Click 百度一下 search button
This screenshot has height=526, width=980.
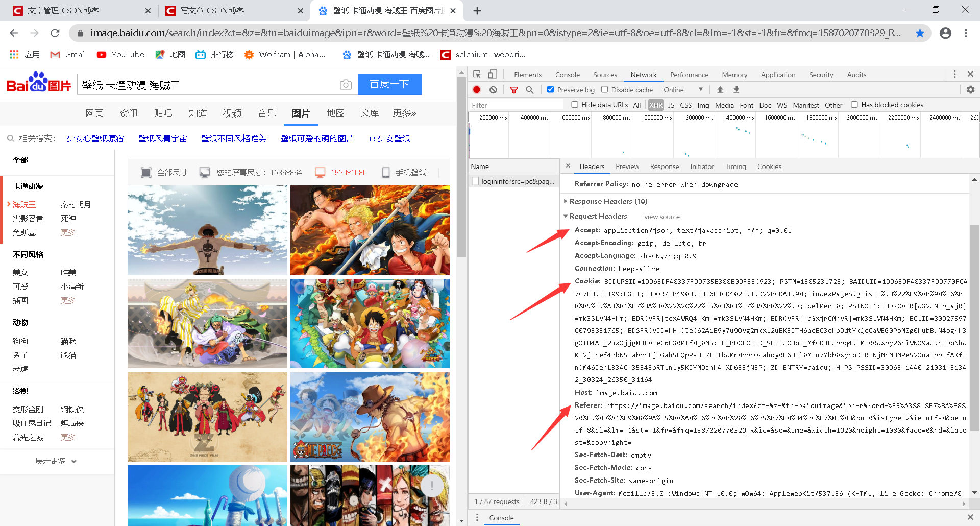(x=389, y=84)
